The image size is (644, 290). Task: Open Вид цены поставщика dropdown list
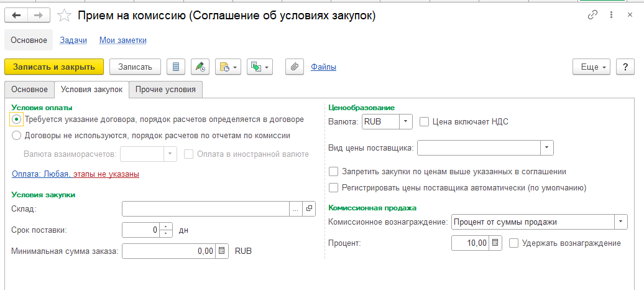[546, 147]
